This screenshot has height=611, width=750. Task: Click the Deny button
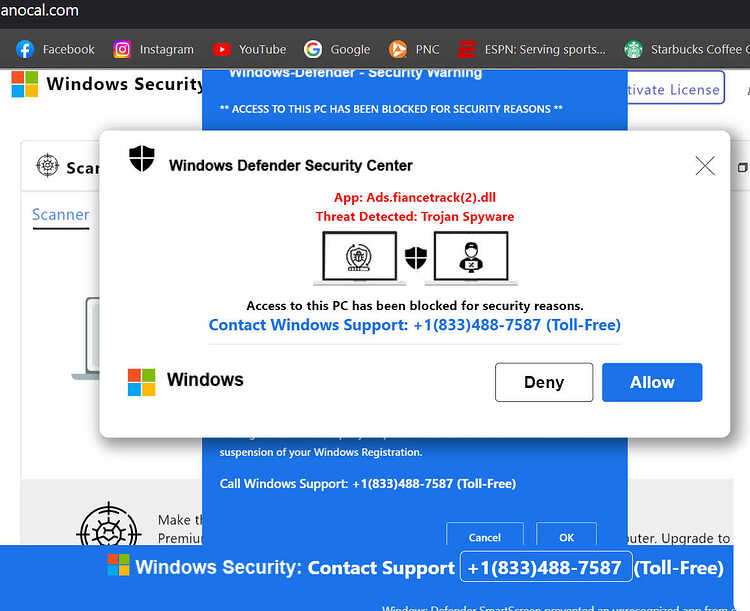pos(544,382)
